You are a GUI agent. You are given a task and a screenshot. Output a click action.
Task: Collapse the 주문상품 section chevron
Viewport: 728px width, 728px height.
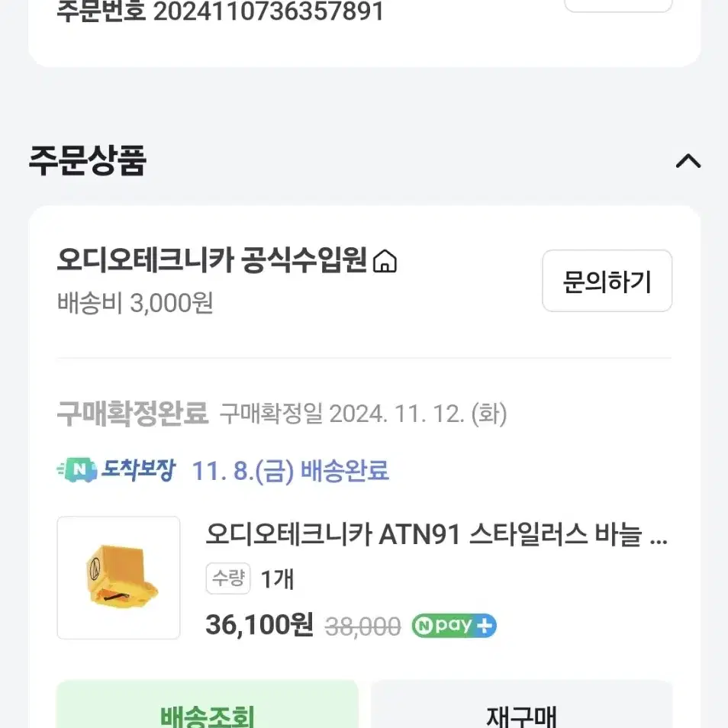[x=688, y=161]
